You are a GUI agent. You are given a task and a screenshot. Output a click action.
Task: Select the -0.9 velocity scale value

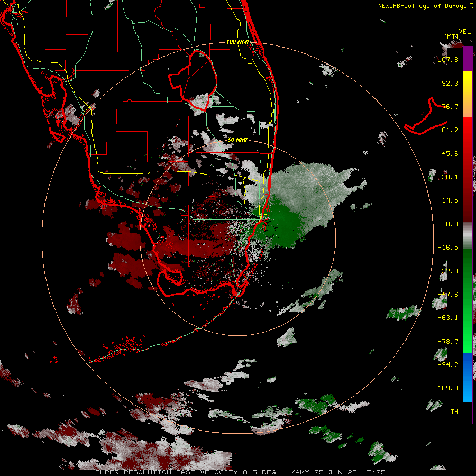[450, 224]
